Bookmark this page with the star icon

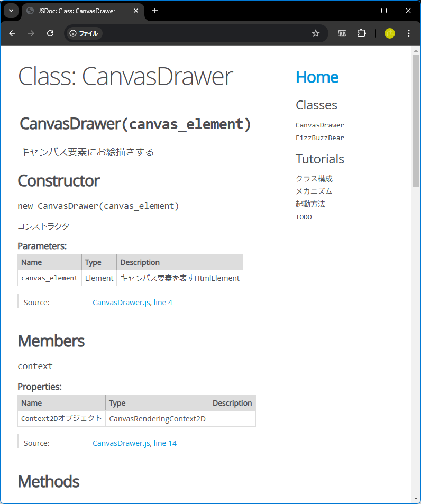click(316, 33)
